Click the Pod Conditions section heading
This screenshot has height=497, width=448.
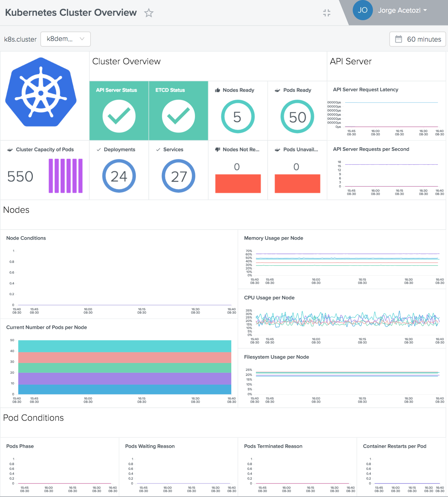click(33, 418)
